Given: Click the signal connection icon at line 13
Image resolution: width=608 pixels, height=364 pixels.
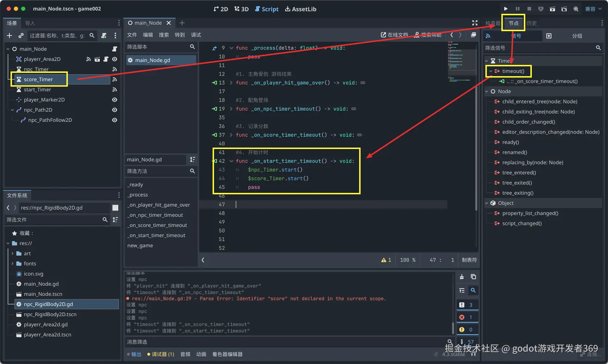Looking at the screenshot, I should (x=214, y=83).
